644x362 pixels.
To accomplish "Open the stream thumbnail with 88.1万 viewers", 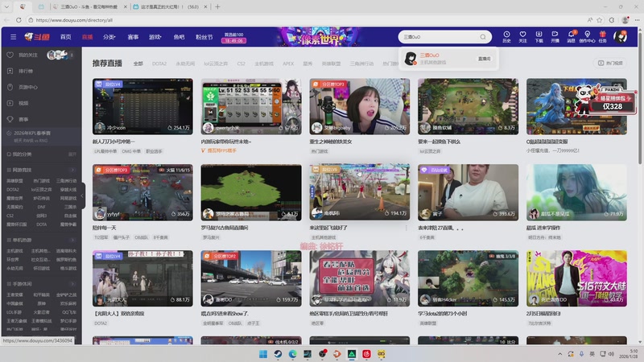I will (x=142, y=278).
